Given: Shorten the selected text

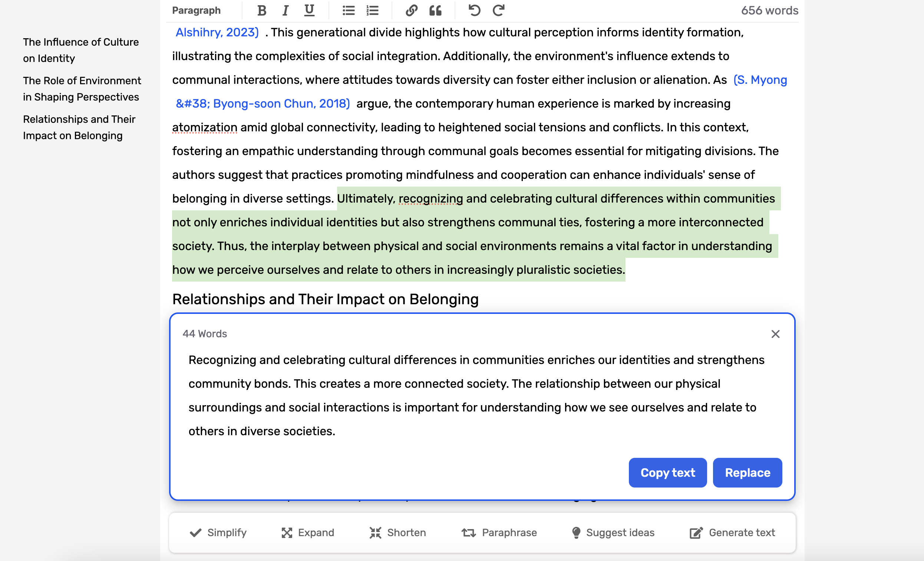Looking at the screenshot, I should 397,532.
